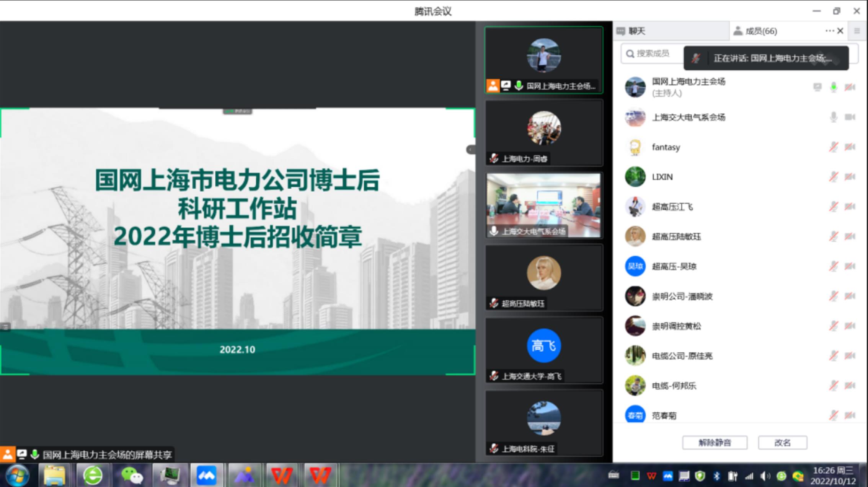The height and width of the screenshot is (487, 868).
Task: Click the camera-off icon for LIXIN
Action: click(x=850, y=177)
